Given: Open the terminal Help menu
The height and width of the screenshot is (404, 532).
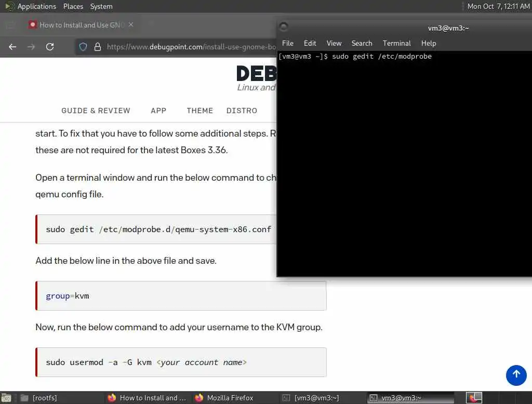Looking at the screenshot, I should pyautogui.click(x=429, y=43).
